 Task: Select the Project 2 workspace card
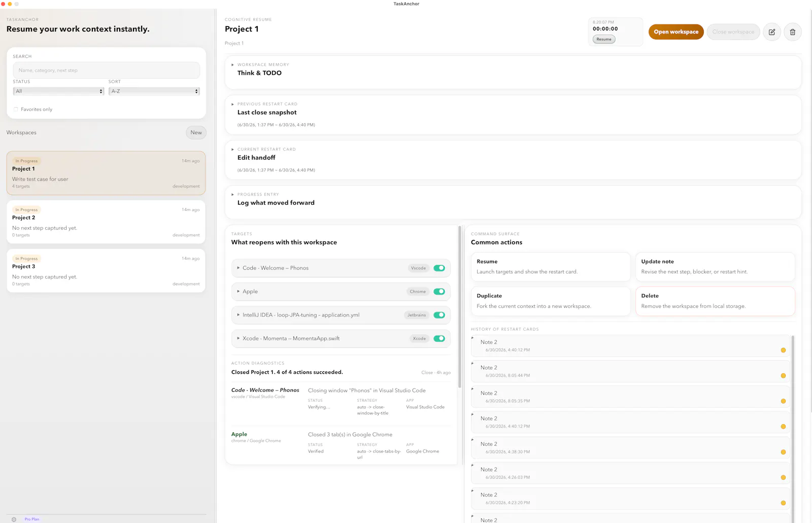coord(106,222)
